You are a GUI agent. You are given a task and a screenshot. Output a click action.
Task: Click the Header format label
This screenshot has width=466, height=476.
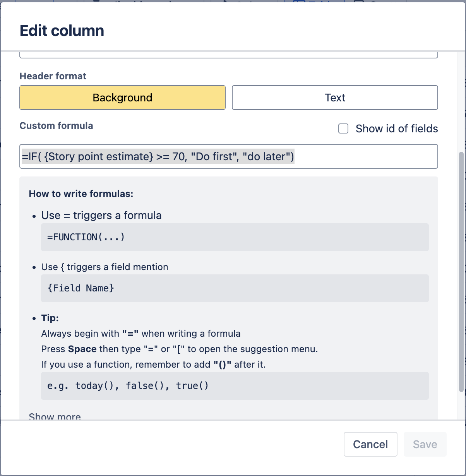coord(53,76)
